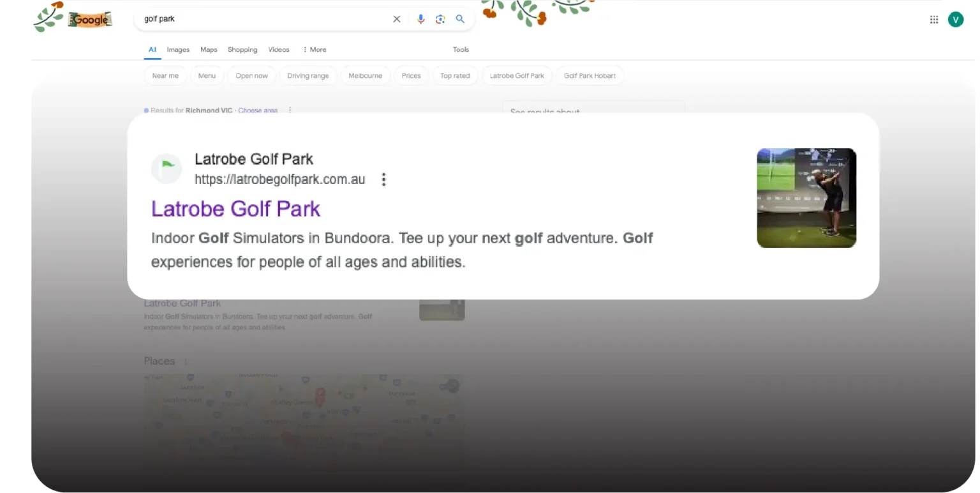Switch to the Images tab

click(178, 50)
